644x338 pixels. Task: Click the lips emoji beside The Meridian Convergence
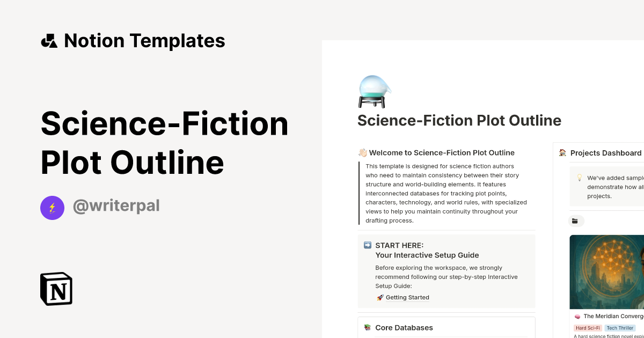coord(577,316)
